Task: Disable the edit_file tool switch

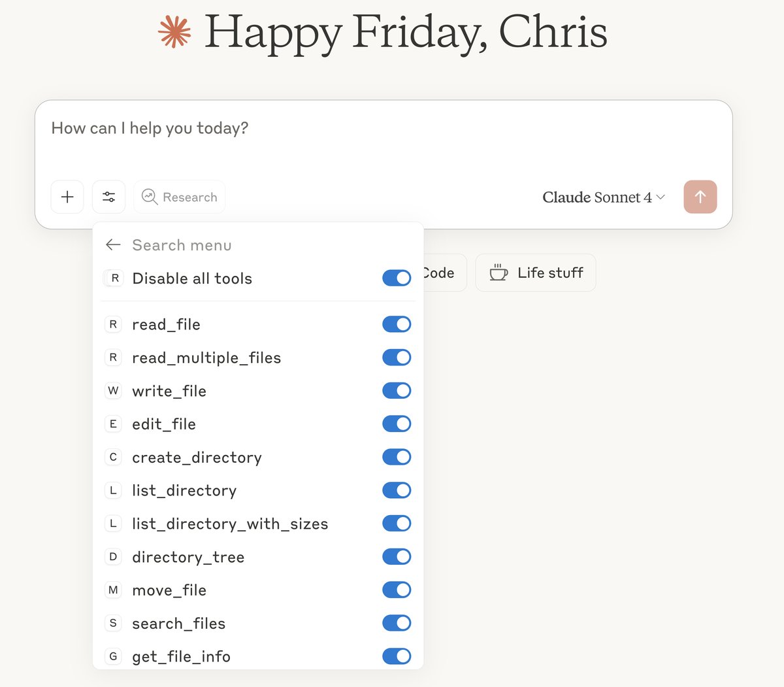Action: pyautogui.click(x=397, y=424)
